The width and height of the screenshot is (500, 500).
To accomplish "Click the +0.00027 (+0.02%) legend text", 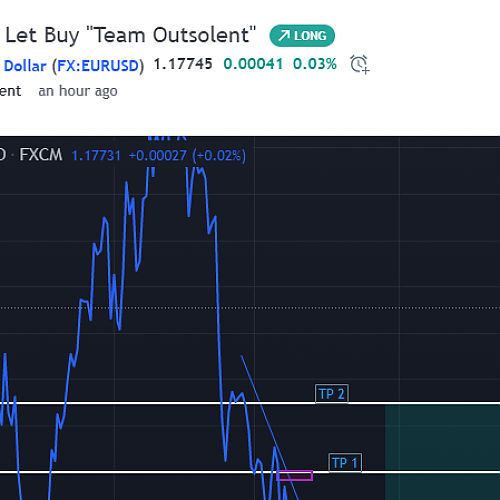I will (187, 156).
